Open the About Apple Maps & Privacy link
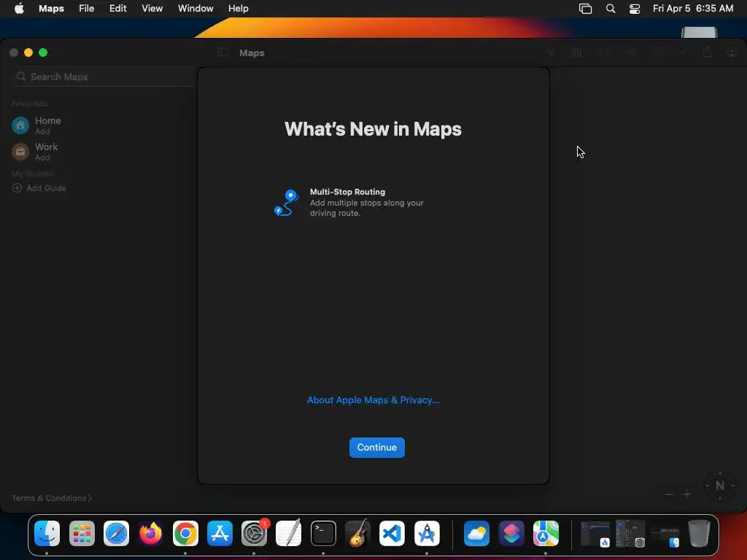The height and width of the screenshot is (560, 747). [373, 400]
